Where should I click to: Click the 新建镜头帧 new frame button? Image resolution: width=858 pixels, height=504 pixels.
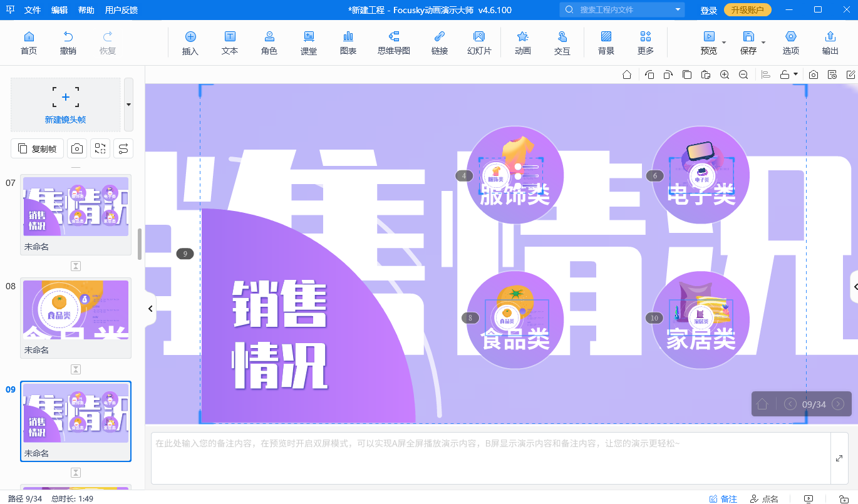tap(66, 105)
